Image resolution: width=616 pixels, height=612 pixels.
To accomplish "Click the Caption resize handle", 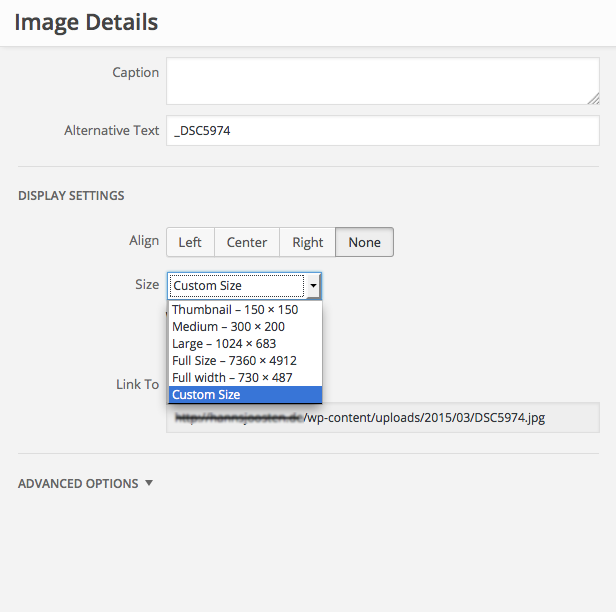I will pyautogui.click(x=594, y=99).
